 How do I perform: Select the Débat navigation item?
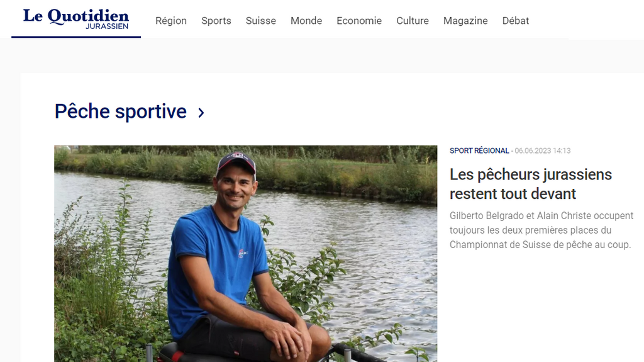coord(516,21)
